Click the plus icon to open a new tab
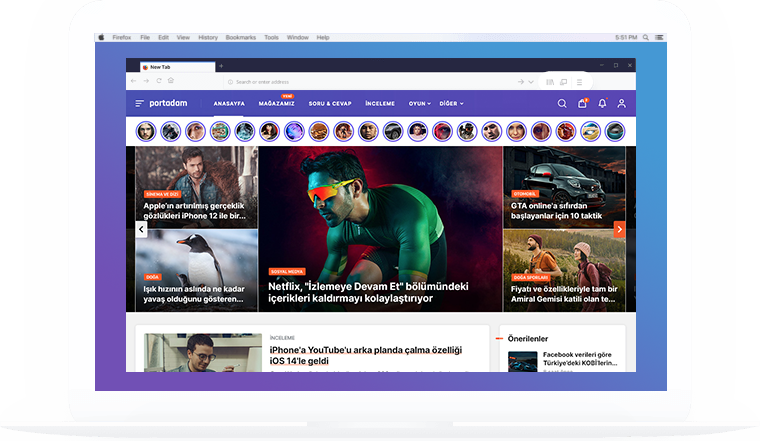 pos(221,66)
